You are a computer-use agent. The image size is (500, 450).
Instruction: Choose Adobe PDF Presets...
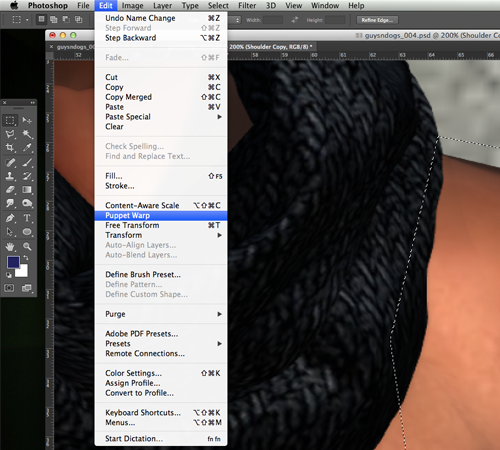(x=161, y=334)
